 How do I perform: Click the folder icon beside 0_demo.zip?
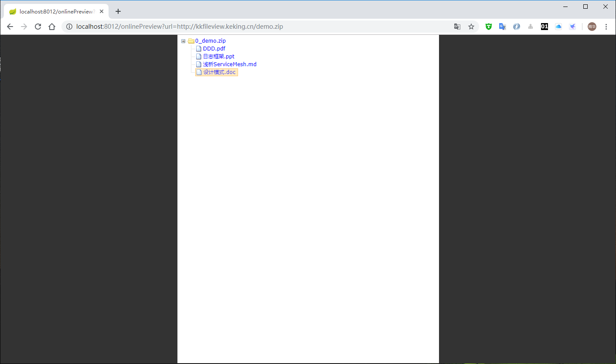tap(191, 40)
